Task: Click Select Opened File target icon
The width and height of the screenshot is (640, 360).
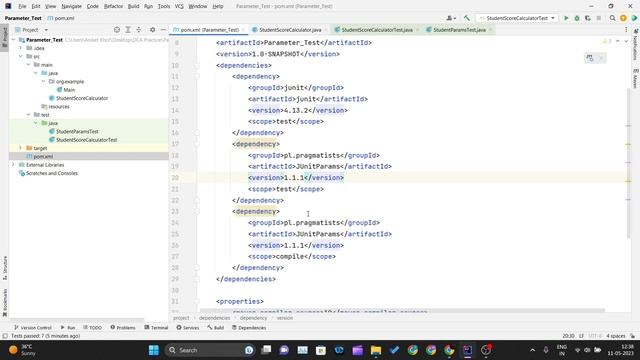Action: coord(117,30)
